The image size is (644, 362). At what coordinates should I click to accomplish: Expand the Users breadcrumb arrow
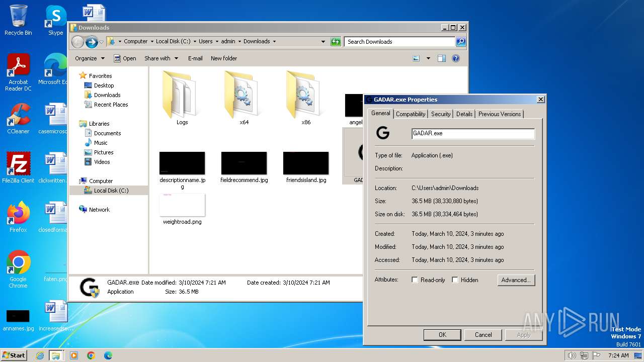(x=217, y=42)
